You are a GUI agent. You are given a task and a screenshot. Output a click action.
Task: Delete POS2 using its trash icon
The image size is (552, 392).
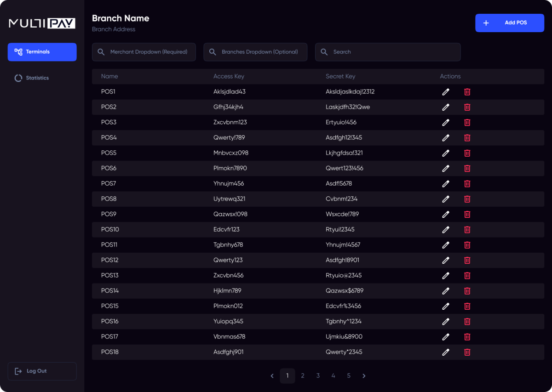[x=467, y=107]
